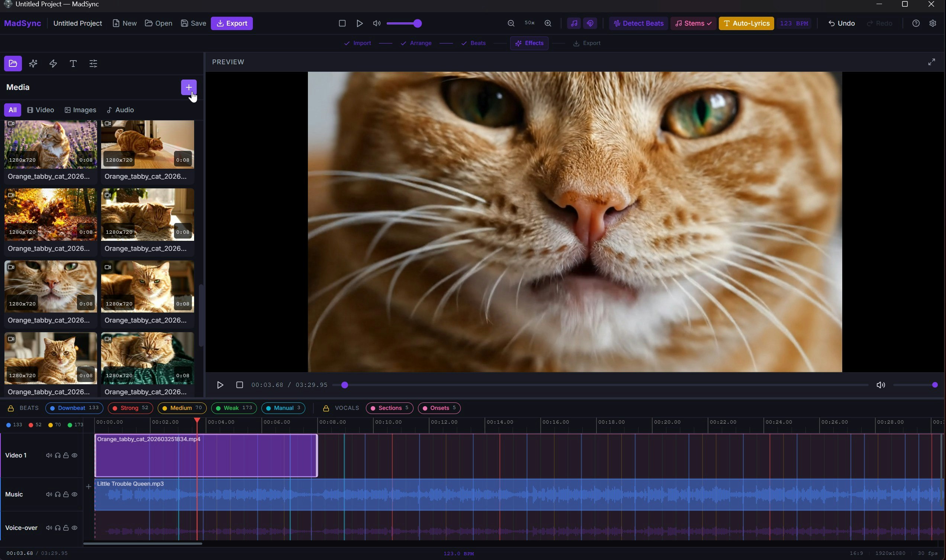Image resolution: width=946 pixels, height=560 pixels.
Task: Open the adjustments sliders panel
Action: [x=93, y=64]
